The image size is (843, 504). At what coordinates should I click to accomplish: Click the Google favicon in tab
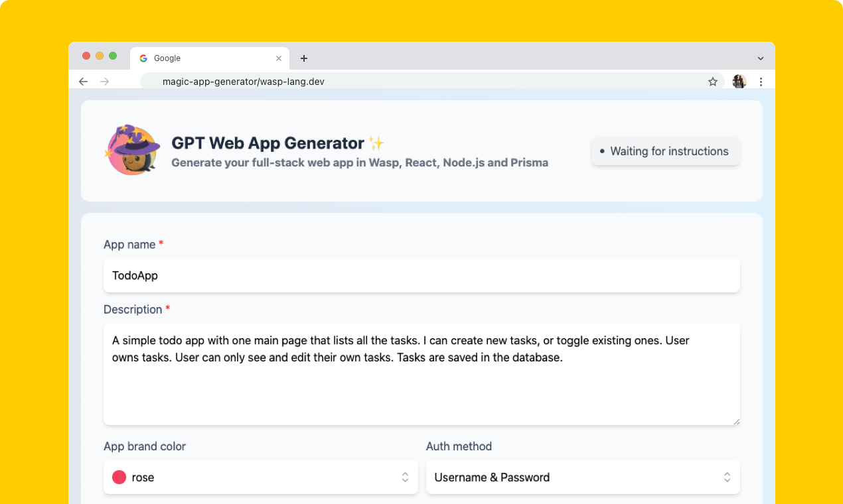(143, 58)
